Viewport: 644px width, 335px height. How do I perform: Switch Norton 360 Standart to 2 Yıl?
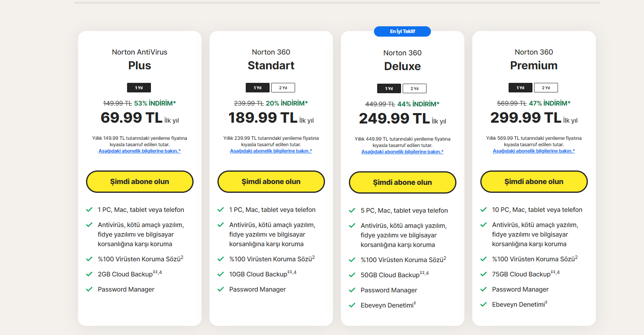point(283,88)
